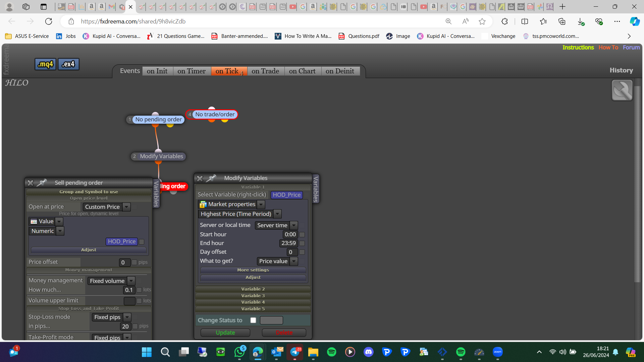
Task: Toggle the Change Status to checkbox
Action: 253,320
